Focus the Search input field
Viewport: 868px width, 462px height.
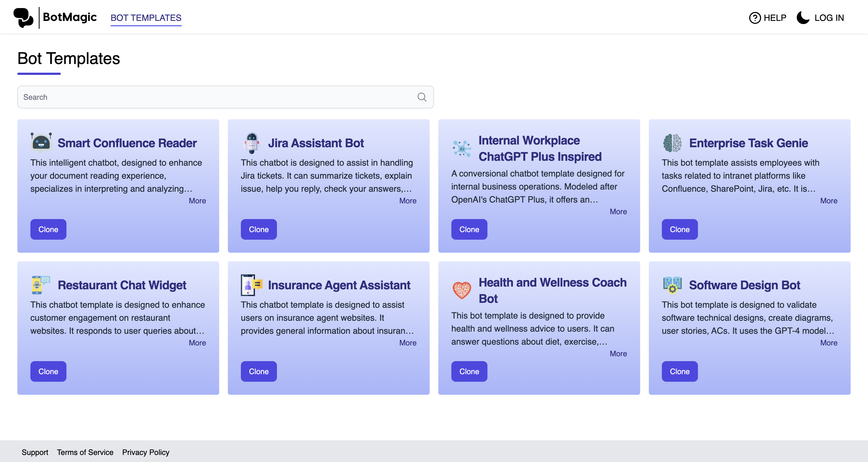pyautogui.click(x=225, y=97)
